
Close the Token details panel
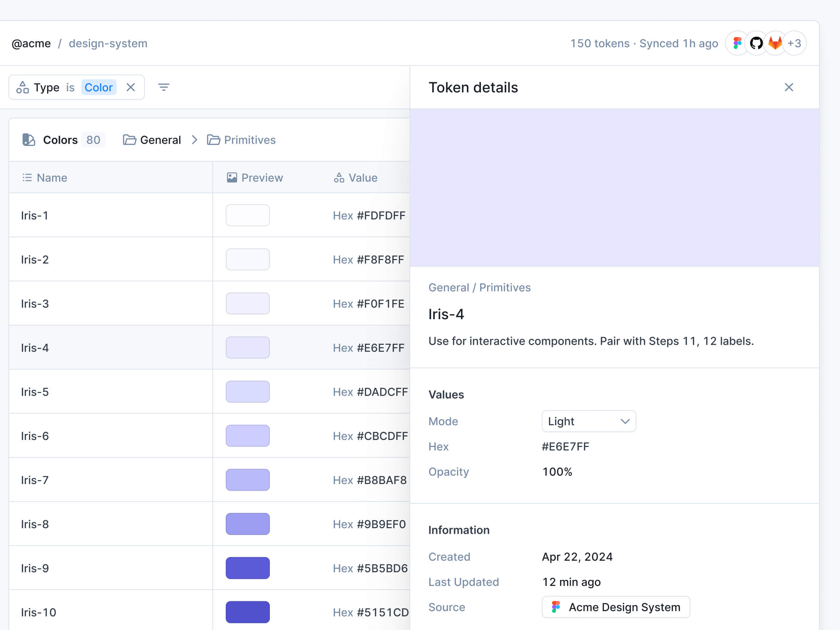coord(789,87)
